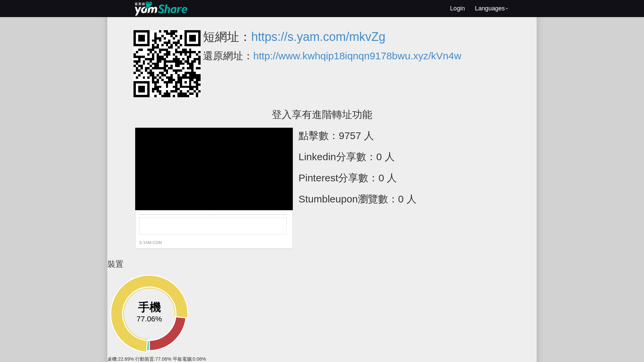
Task: Open the original kwhqip18iqnqn9178bwu.xyz URL link
Action: click(357, 56)
